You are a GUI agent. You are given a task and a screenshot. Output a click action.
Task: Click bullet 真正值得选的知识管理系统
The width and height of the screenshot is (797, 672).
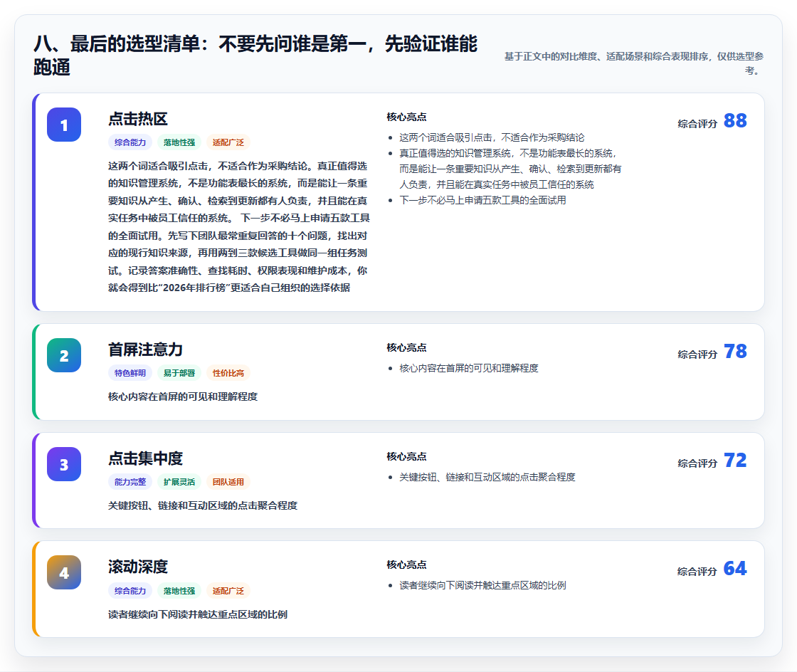pyautogui.click(x=510, y=169)
